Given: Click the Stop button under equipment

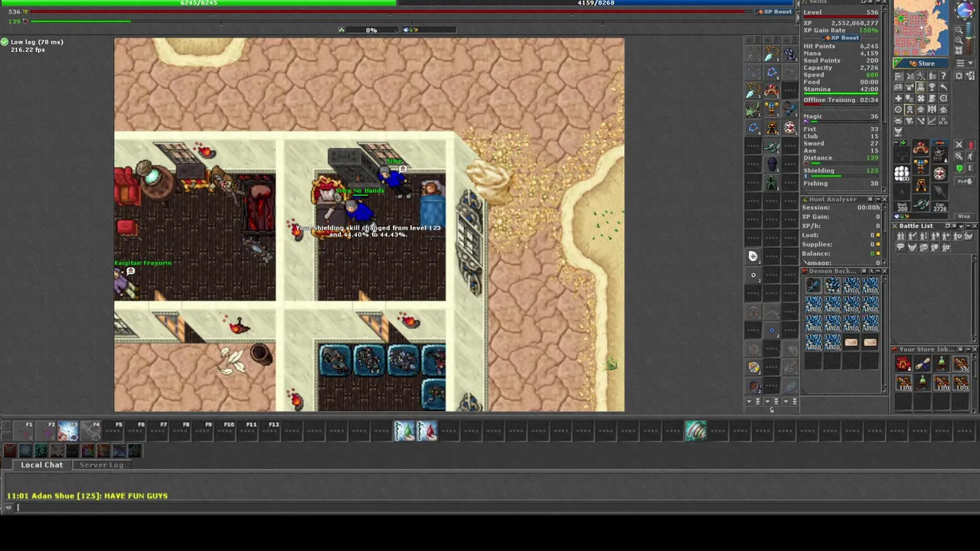Looking at the screenshot, I should pyautogui.click(x=965, y=216).
